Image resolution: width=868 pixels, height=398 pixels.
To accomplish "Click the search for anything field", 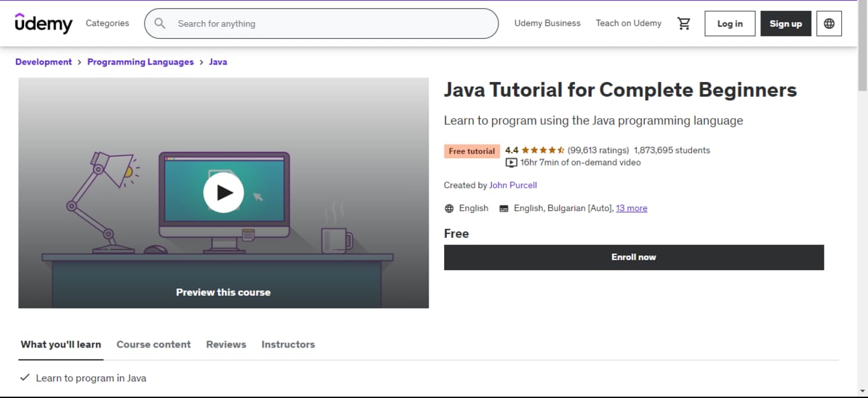I will pos(321,24).
